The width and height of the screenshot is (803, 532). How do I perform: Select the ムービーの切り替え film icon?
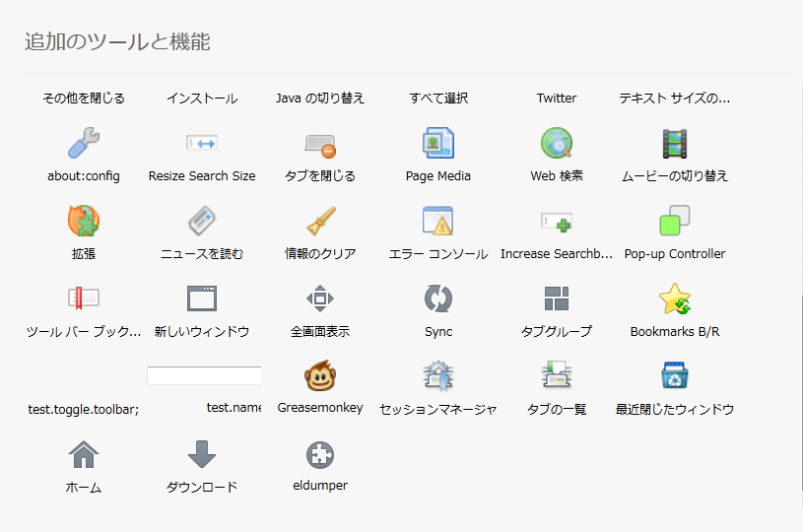(675, 144)
